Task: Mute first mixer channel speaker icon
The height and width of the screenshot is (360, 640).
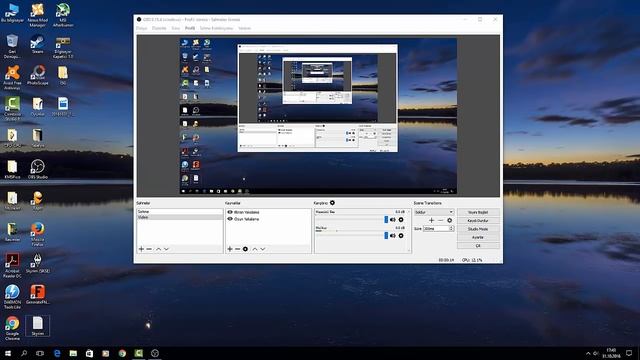Action: tap(393, 220)
